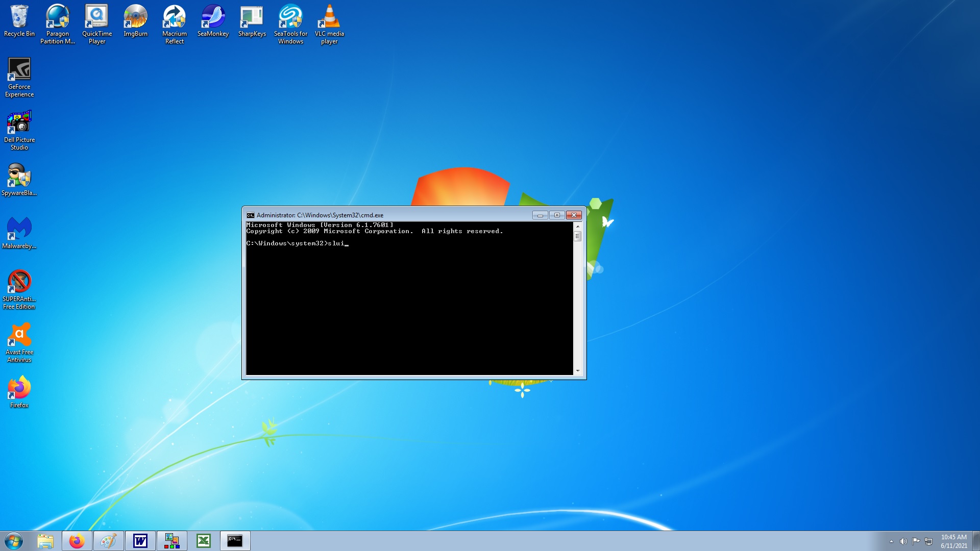Viewport: 980px width, 551px height.
Task: Show hidden system tray icons arrow
Action: click(891, 541)
